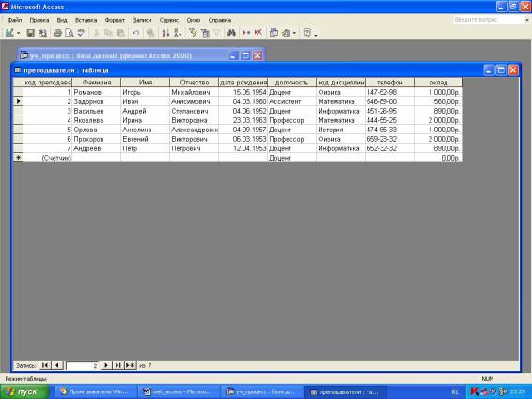The height and width of the screenshot is (399, 532).
Task: Select the Отчество column header
Action: [194, 83]
